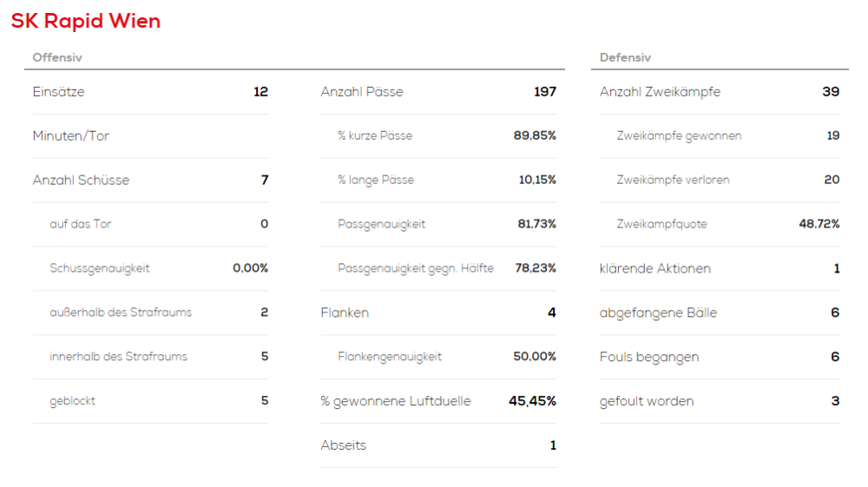
Task: Click the SK Rapid Wien team title
Action: 86,22
